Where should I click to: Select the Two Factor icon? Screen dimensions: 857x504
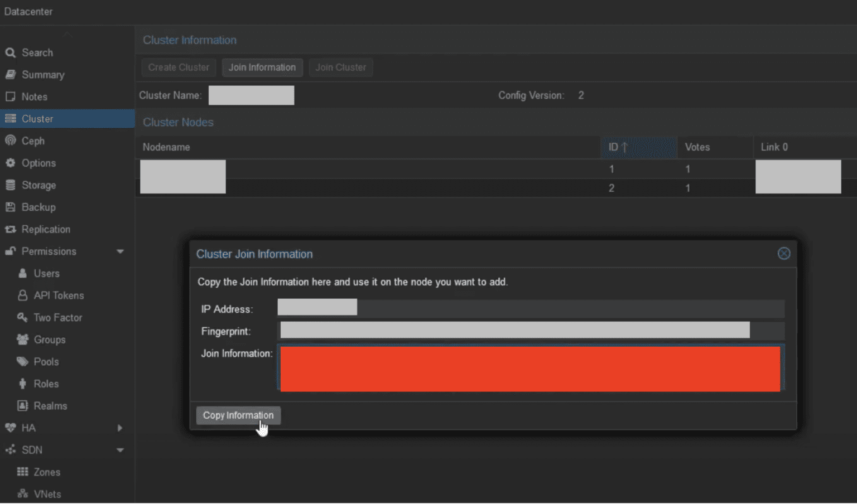(22, 317)
